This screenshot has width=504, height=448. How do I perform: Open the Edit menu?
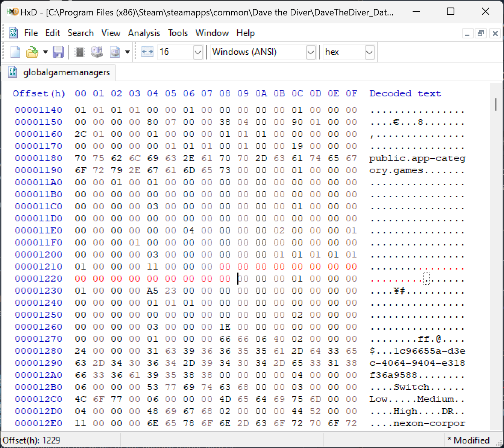53,33
